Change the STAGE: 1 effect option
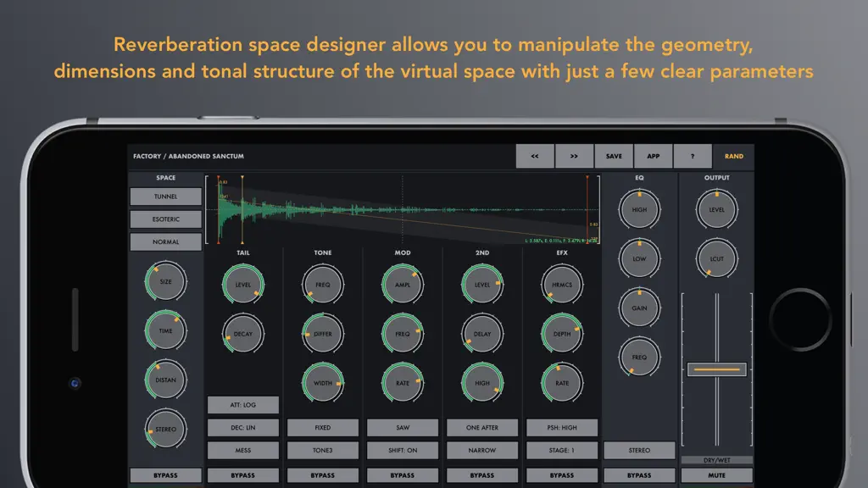868x488 pixels. (562, 451)
